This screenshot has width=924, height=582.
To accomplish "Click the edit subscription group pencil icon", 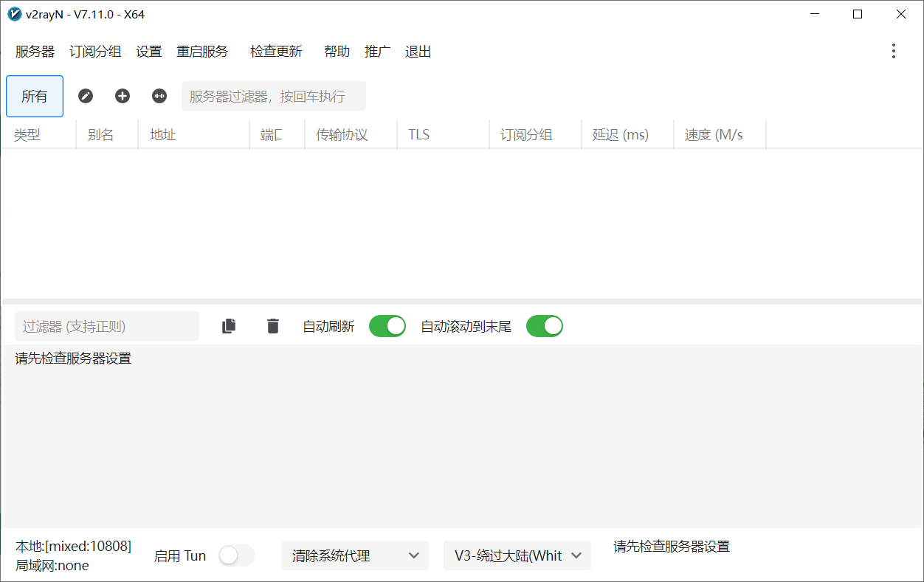I will 86,96.
